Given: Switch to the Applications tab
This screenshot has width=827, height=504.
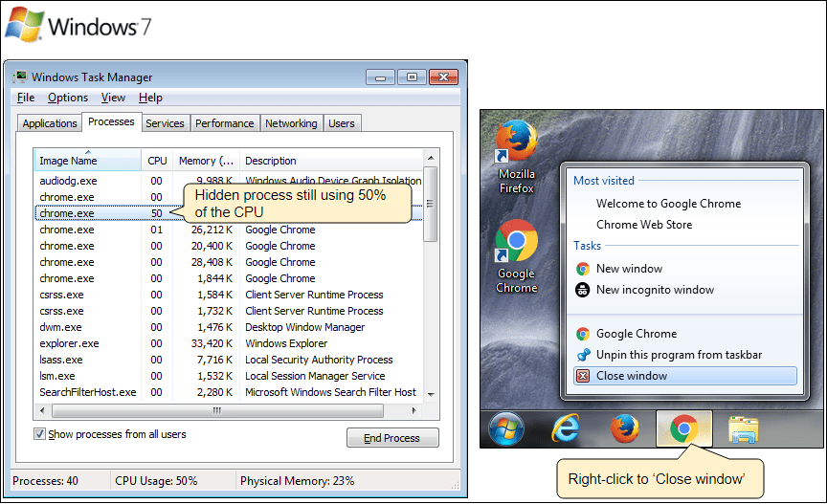Looking at the screenshot, I should click(x=50, y=123).
